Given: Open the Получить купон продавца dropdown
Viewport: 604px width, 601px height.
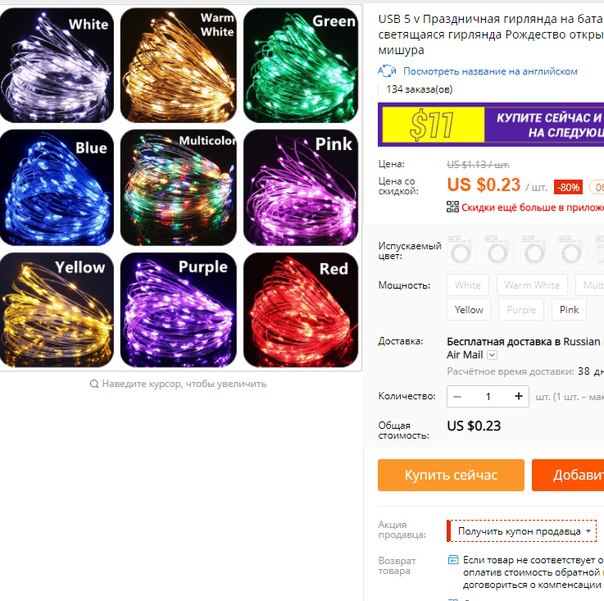Looking at the screenshot, I should tap(522, 531).
